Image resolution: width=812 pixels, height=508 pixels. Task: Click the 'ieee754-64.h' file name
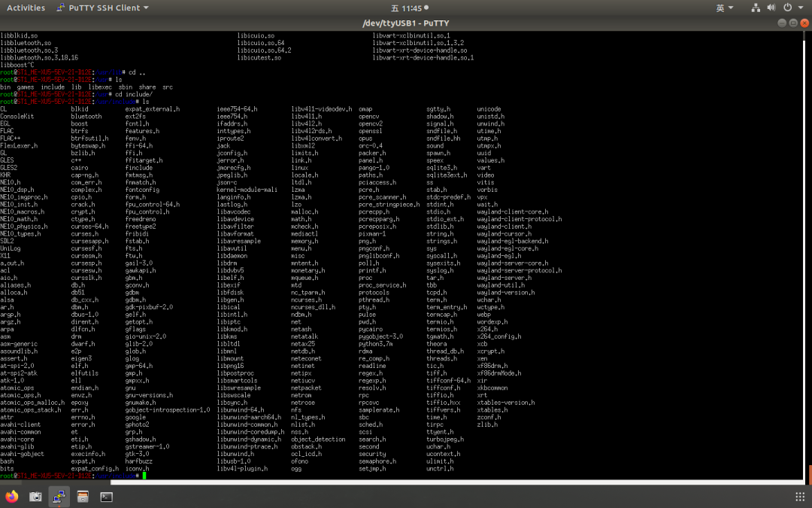[x=237, y=109]
